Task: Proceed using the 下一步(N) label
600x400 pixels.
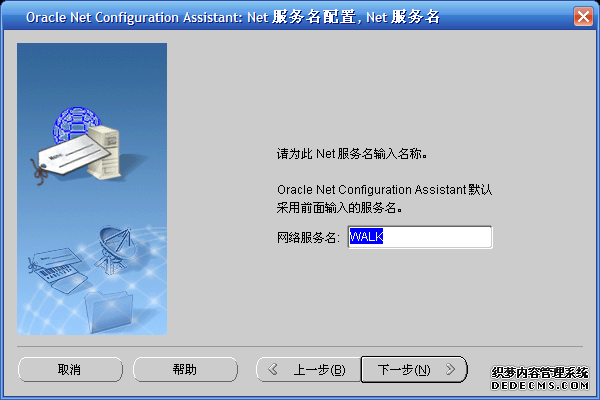Action: (x=404, y=369)
